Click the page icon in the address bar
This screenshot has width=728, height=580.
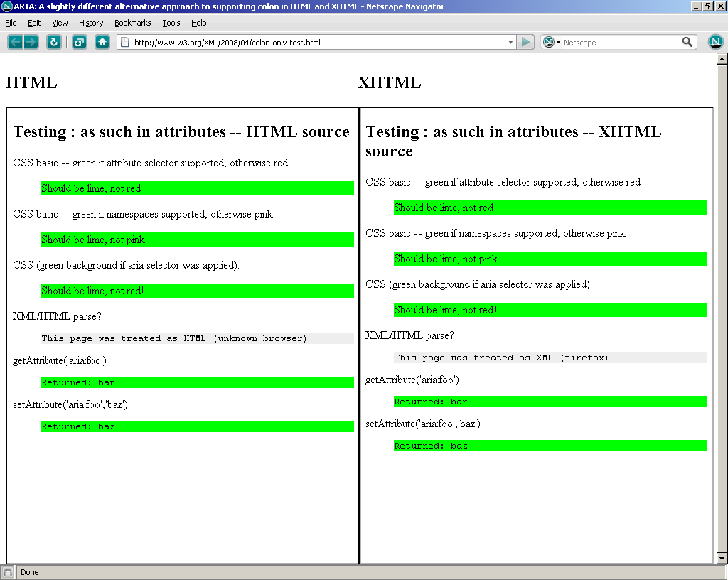click(124, 42)
